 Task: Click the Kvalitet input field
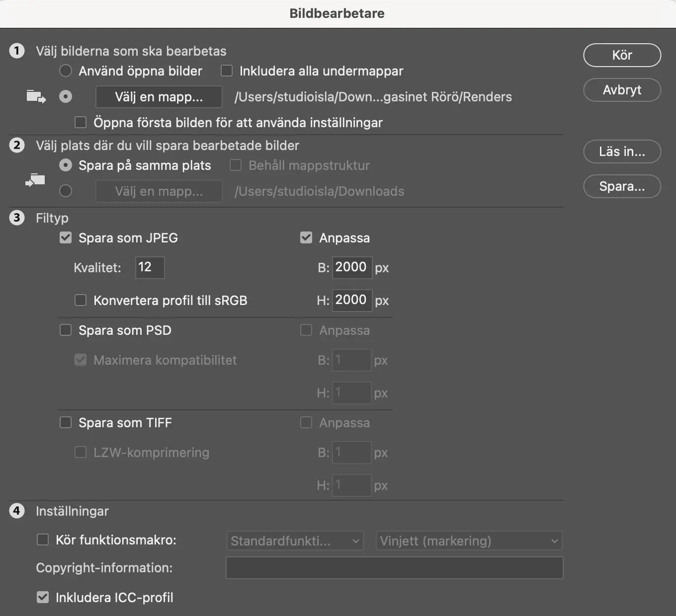150,268
